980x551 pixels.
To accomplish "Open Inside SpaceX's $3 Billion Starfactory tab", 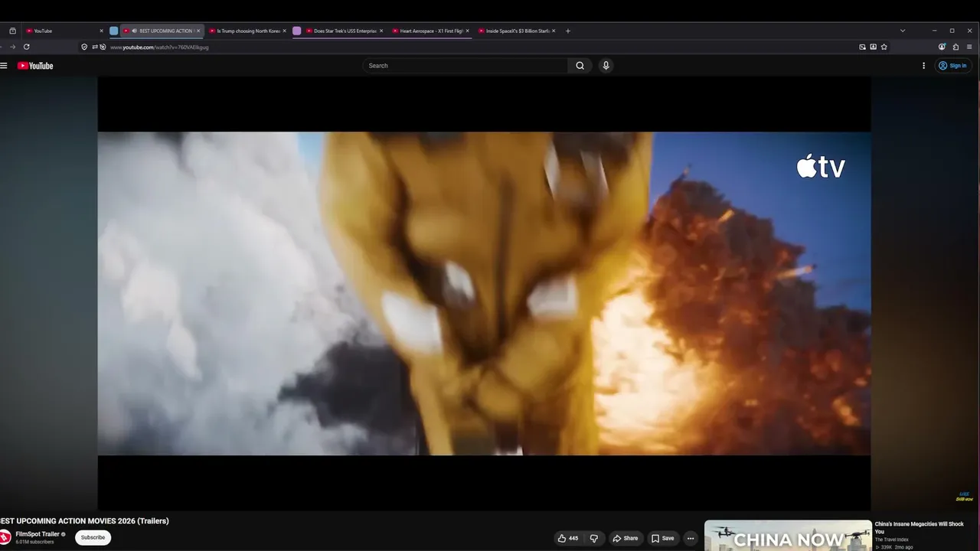I will (x=517, y=31).
